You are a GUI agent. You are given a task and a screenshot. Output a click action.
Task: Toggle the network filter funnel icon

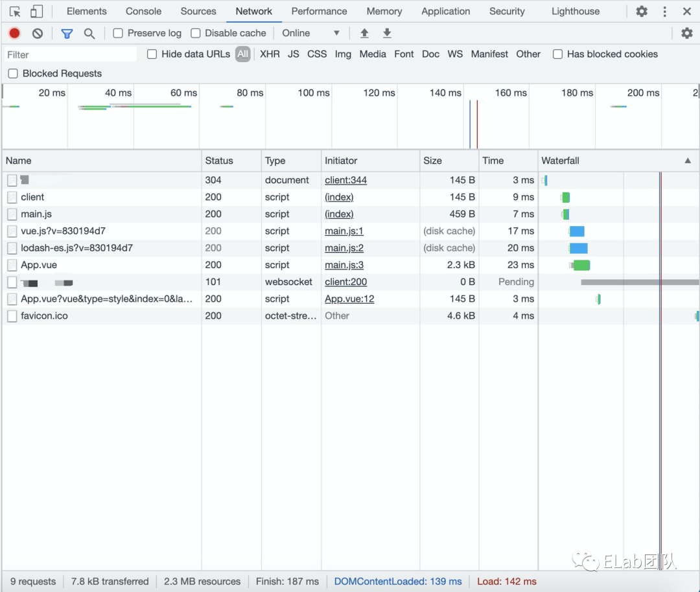[x=67, y=34]
